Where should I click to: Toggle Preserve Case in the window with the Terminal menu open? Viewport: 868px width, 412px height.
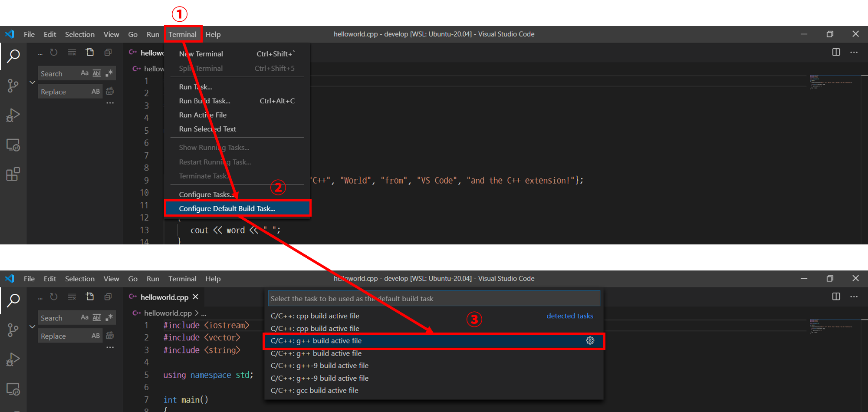[95, 91]
